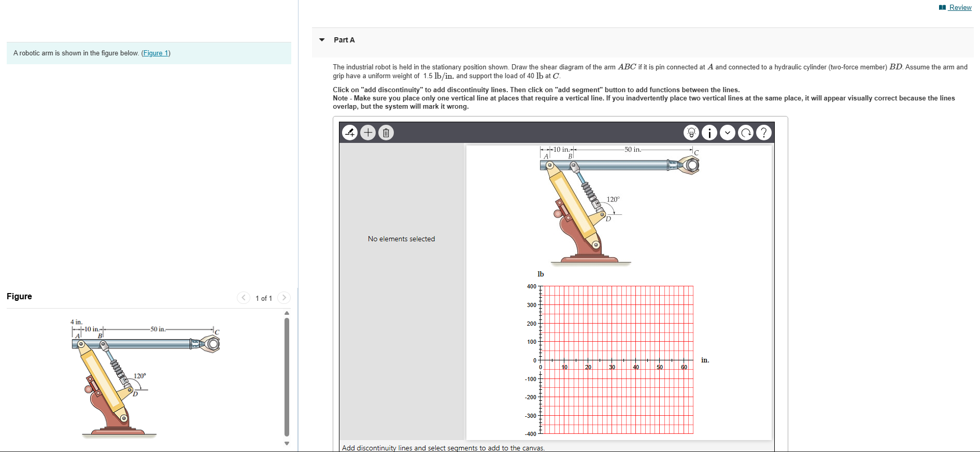Click the trash delete icon

coord(386,133)
